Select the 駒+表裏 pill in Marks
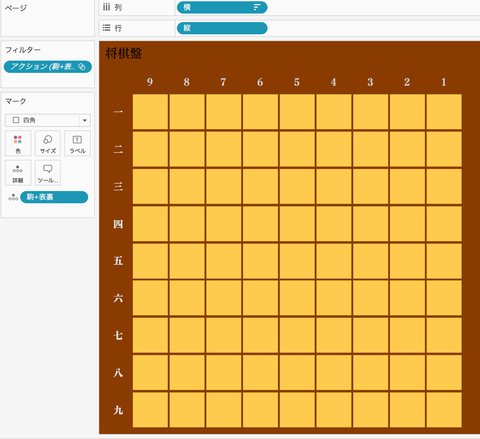 point(54,197)
